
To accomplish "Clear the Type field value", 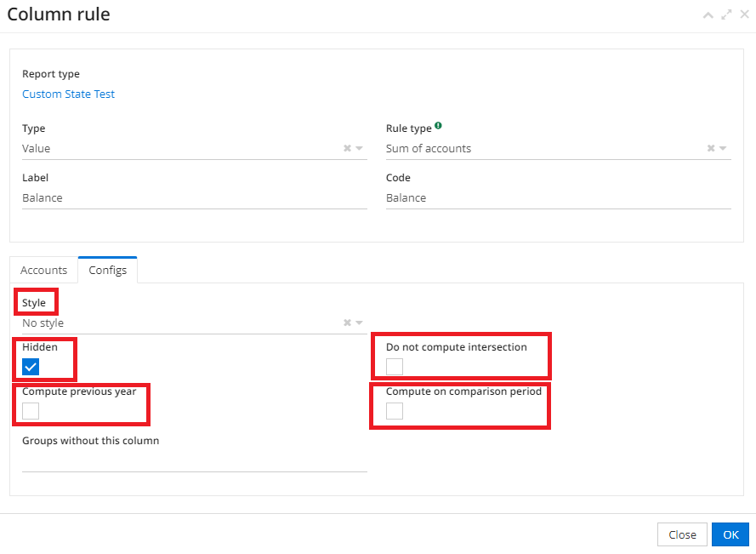I will pyautogui.click(x=347, y=148).
